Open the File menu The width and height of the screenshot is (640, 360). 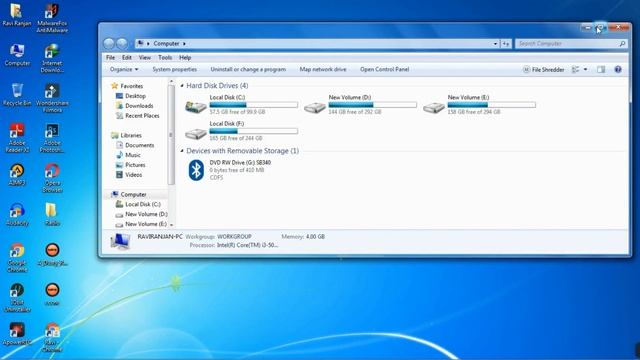111,58
